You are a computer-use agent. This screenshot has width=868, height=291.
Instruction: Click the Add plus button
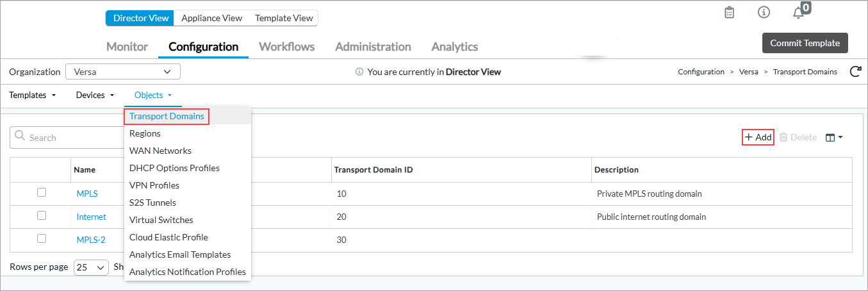point(758,137)
